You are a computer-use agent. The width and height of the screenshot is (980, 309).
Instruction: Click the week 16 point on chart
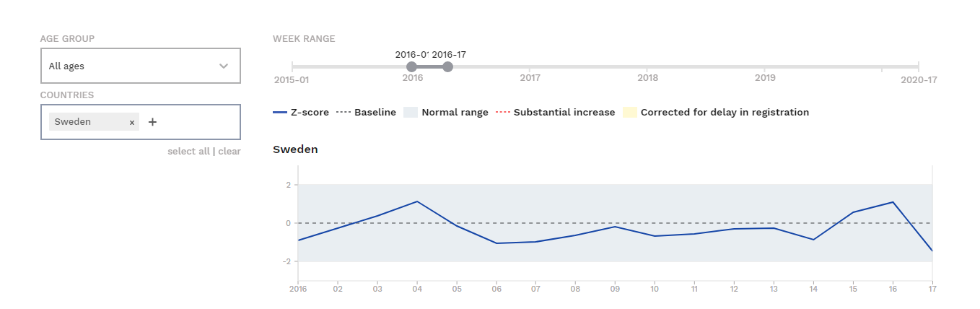point(893,202)
